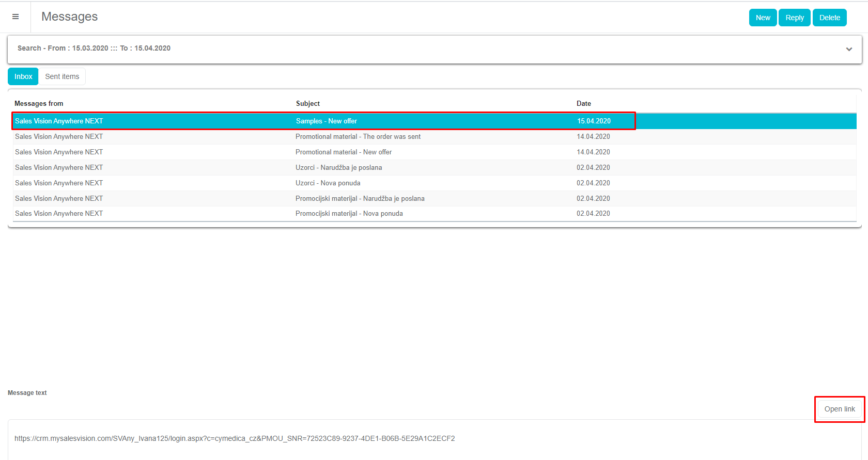Choose Promocijski materijal - Narudžba je poslana
Screen dimensions: 868x460
point(360,199)
